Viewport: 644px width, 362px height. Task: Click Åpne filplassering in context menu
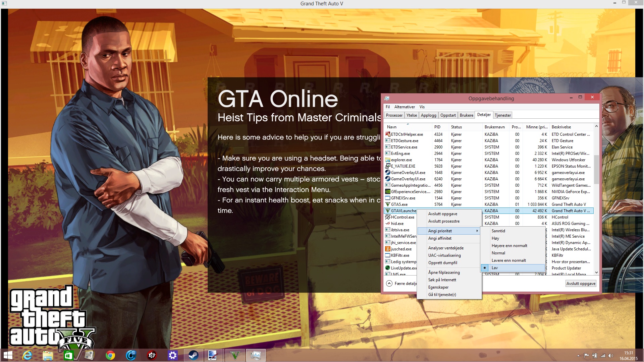tap(444, 273)
